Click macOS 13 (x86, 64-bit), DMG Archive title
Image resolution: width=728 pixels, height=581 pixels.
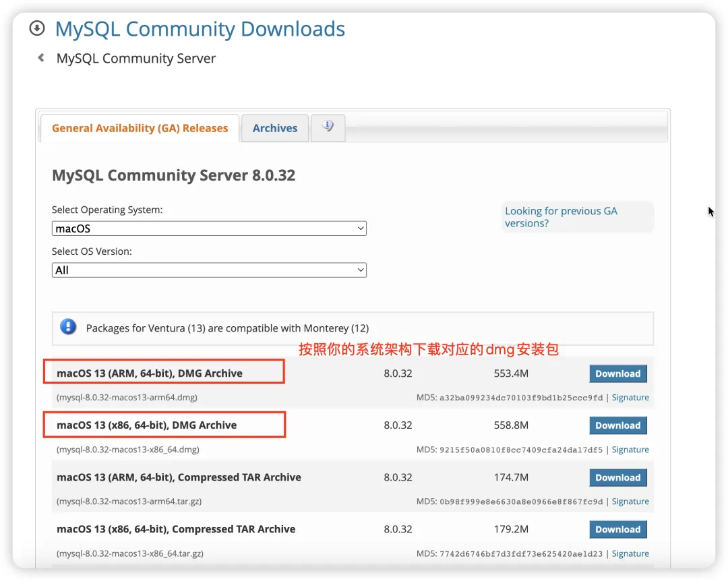(x=147, y=425)
